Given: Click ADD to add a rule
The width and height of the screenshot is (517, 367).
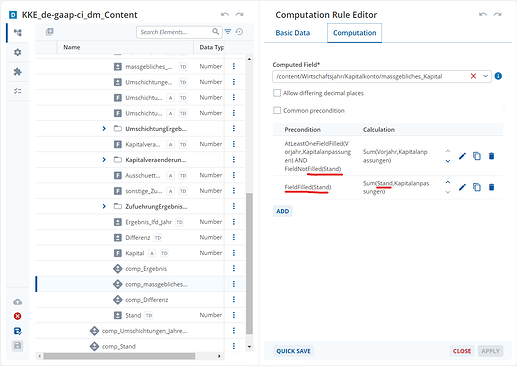Looking at the screenshot, I should pos(283,211).
